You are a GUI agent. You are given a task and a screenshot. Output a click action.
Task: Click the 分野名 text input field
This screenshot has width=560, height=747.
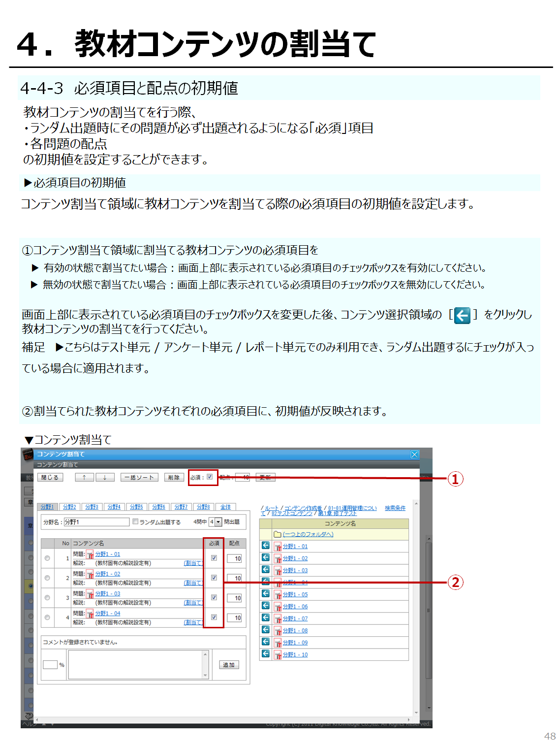[x=96, y=522]
